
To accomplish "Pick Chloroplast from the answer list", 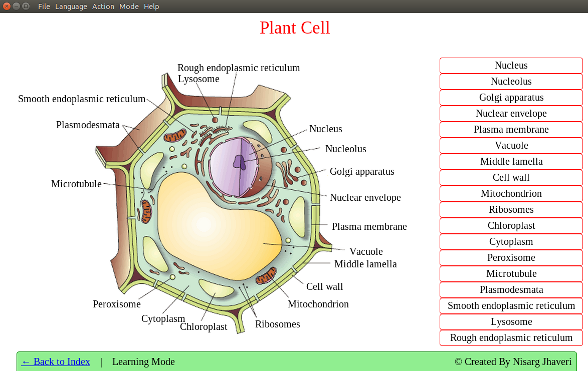I will tap(511, 225).
